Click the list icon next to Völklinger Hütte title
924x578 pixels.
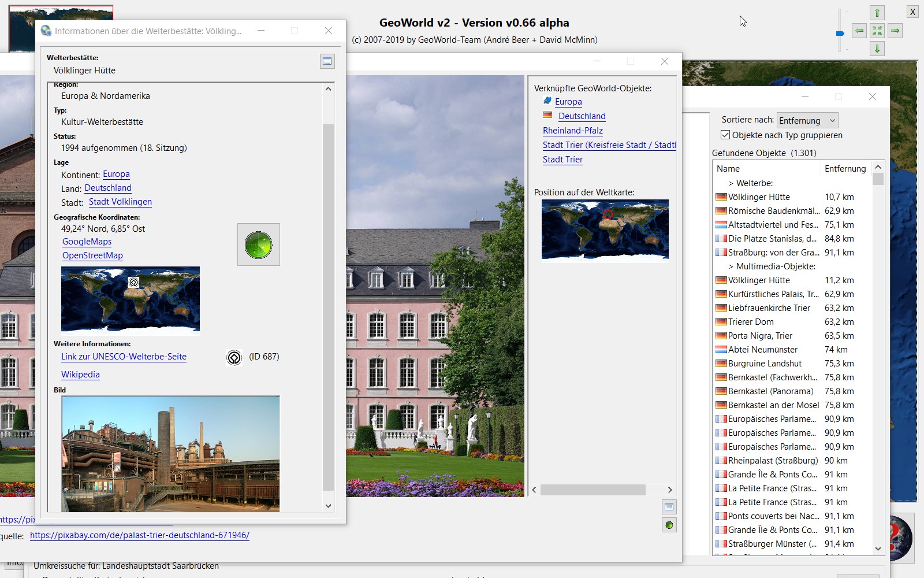click(327, 61)
